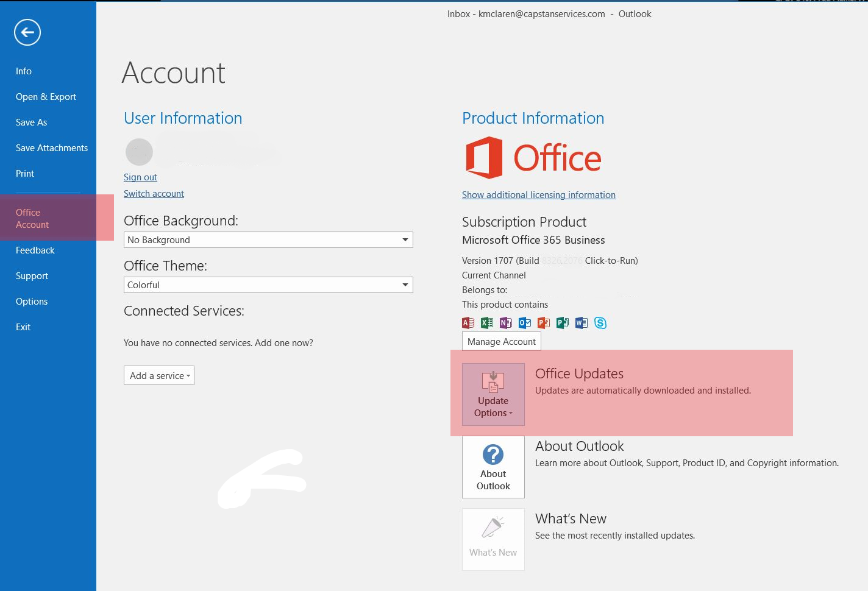
Task: Click the user profile picture
Action: (x=139, y=152)
